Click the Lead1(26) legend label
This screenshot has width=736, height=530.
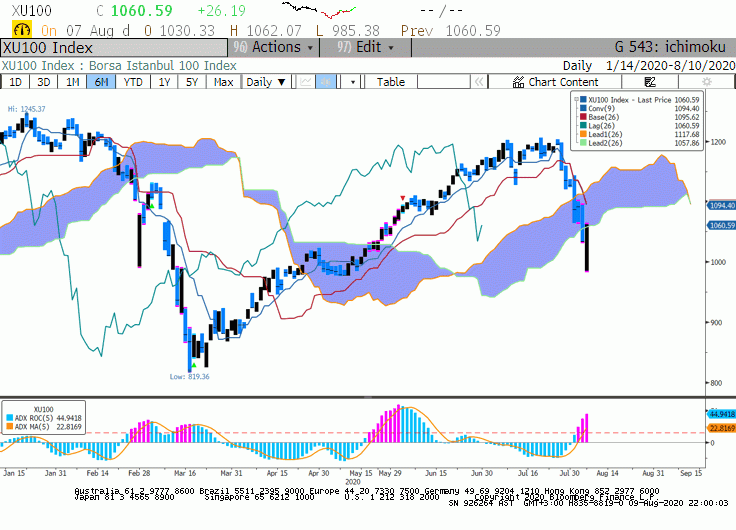[x=605, y=134]
